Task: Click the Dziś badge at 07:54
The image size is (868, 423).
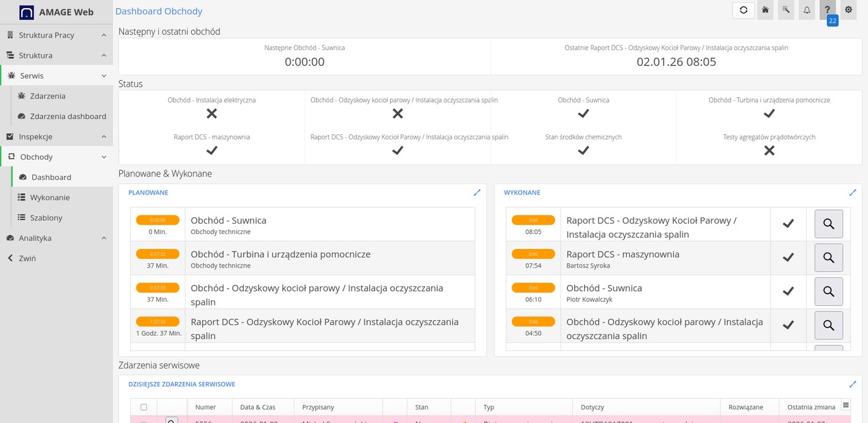Action: (x=533, y=254)
